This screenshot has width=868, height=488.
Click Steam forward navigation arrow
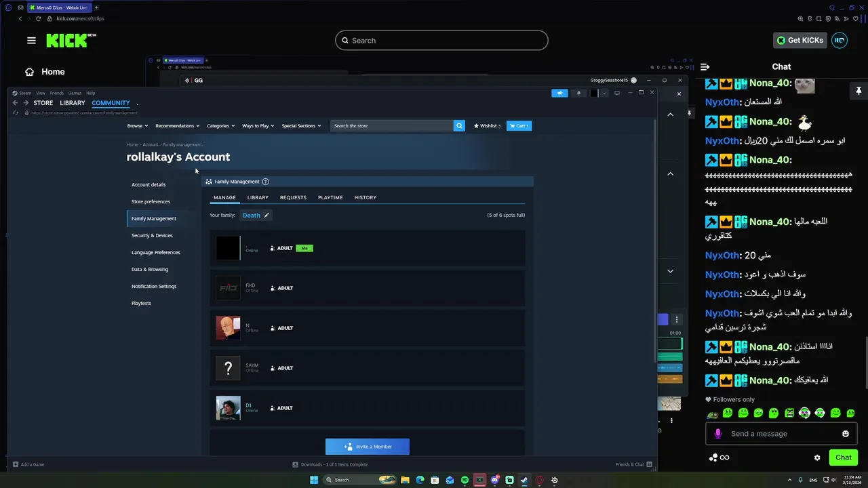click(x=26, y=103)
